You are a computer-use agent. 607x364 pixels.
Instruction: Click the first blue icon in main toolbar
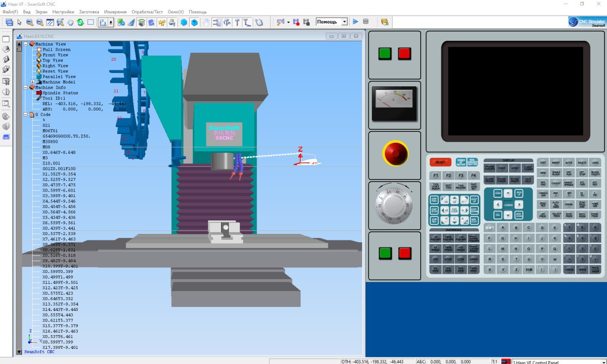point(9,22)
